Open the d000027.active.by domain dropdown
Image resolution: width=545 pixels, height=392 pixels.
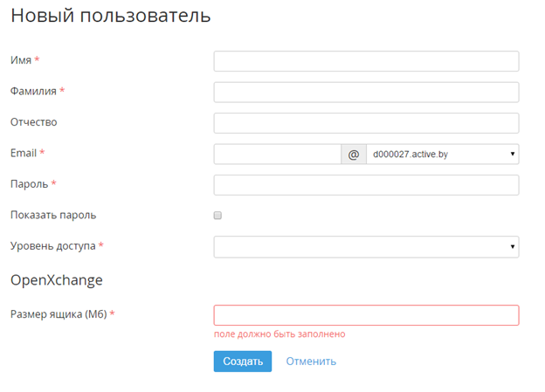point(443,155)
